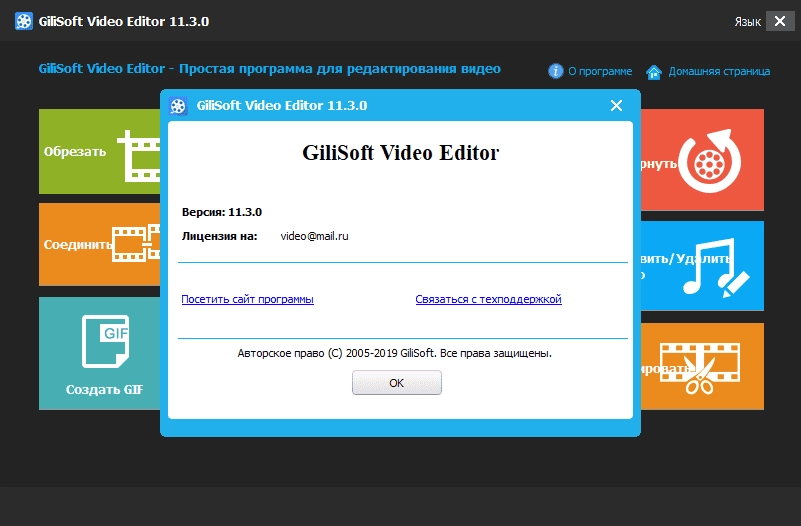Close the main GiliSoft window

[780, 21]
